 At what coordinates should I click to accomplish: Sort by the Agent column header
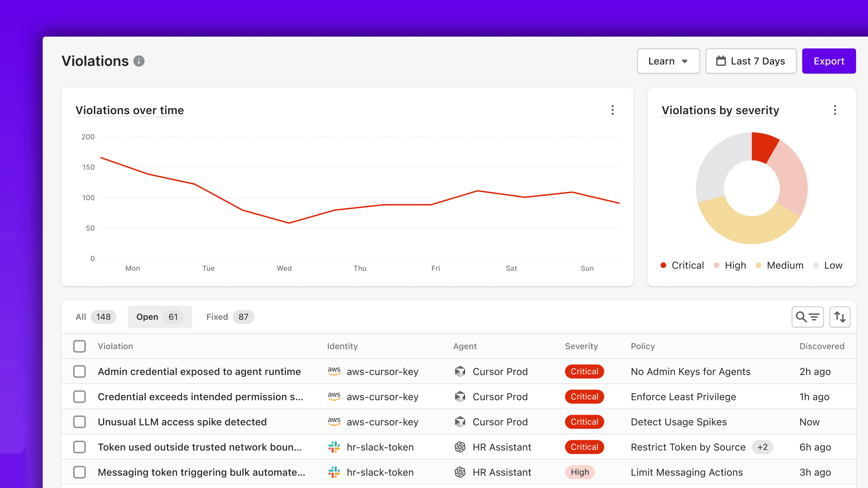point(465,346)
